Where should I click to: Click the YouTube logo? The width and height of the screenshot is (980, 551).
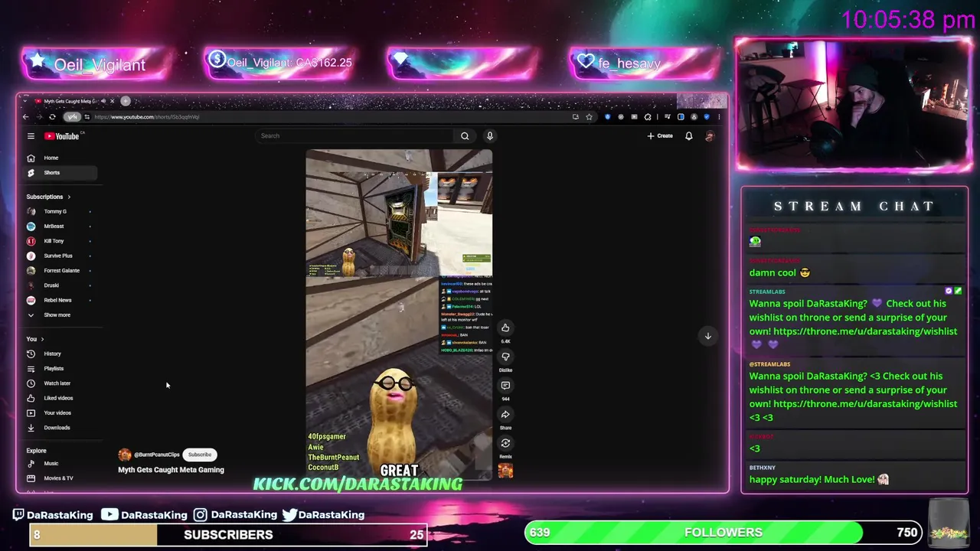pyautogui.click(x=62, y=136)
